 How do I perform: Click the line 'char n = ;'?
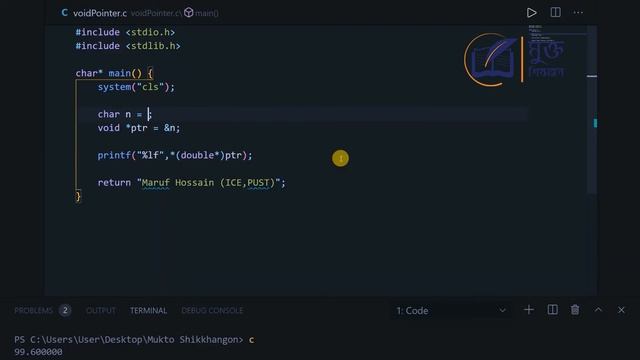pyautogui.click(x=124, y=114)
